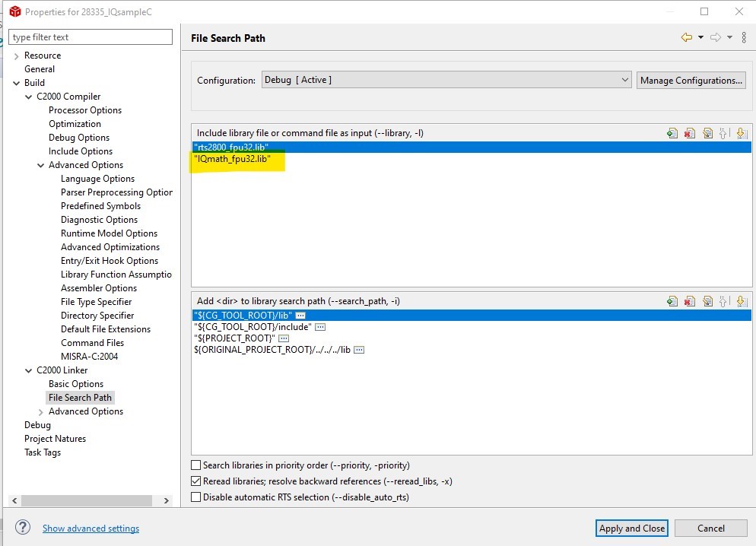Click Delete icon in library search path list

coord(690,302)
